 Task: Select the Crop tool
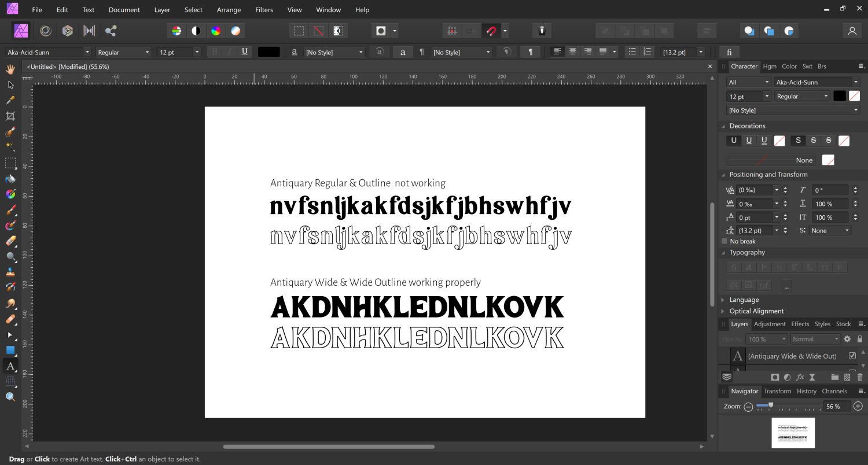[10, 116]
